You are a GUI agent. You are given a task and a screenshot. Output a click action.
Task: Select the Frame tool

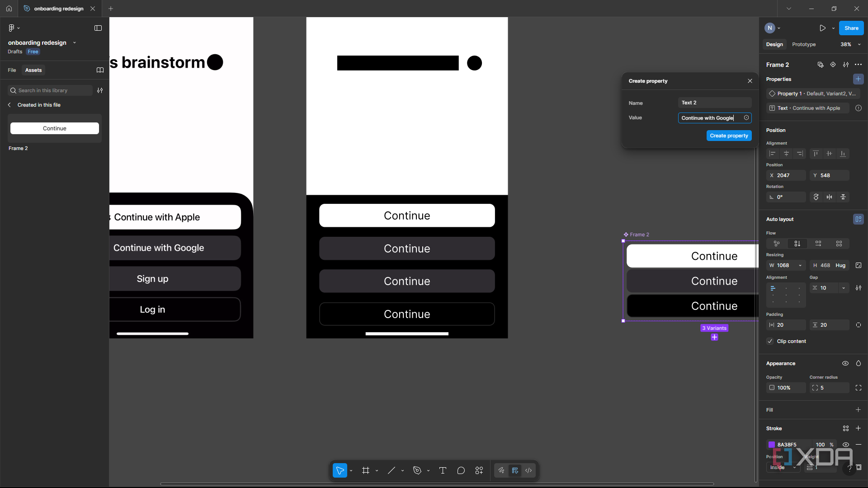point(366,470)
